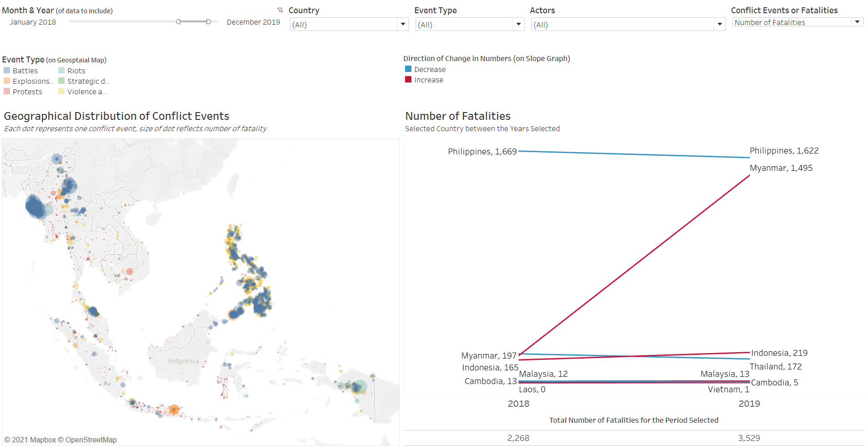Expand the Conflict Events or Fatalities selector
This screenshot has height=446, width=868.
click(x=857, y=22)
